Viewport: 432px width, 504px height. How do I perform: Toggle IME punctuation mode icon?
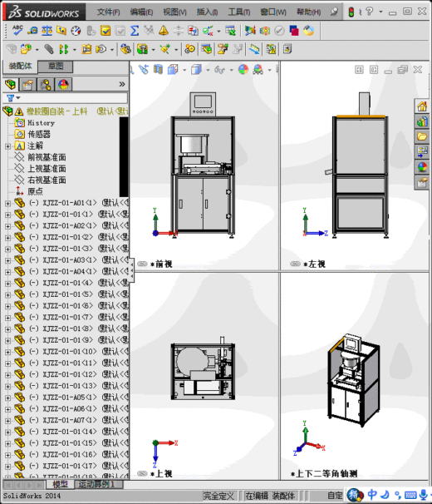point(398,494)
